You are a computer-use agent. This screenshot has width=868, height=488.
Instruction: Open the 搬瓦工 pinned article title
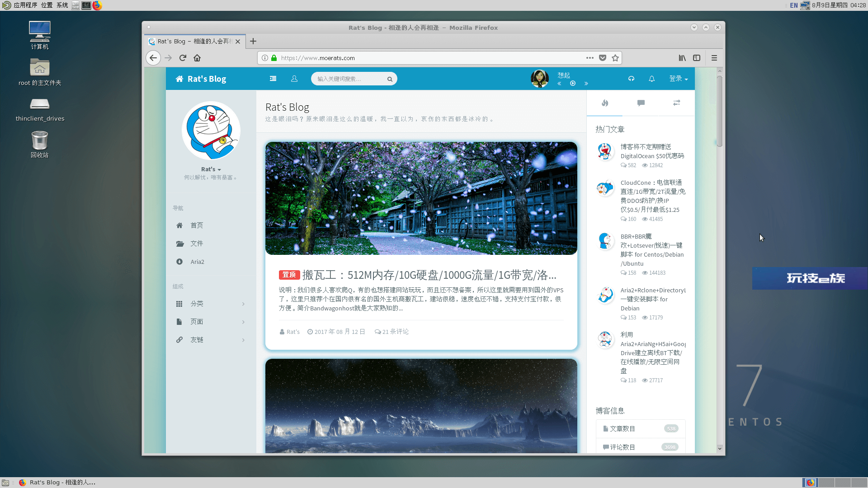tap(429, 275)
